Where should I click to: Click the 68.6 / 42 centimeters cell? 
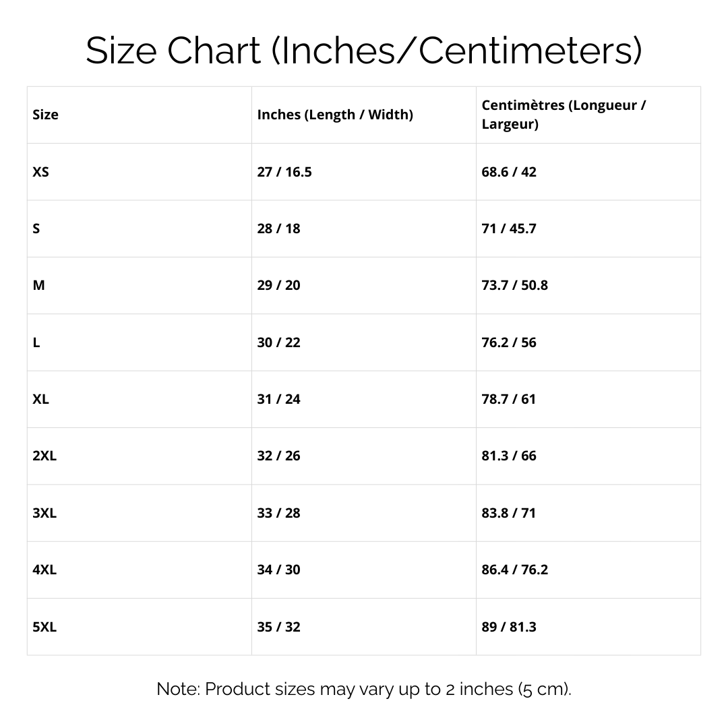click(x=509, y=172)
